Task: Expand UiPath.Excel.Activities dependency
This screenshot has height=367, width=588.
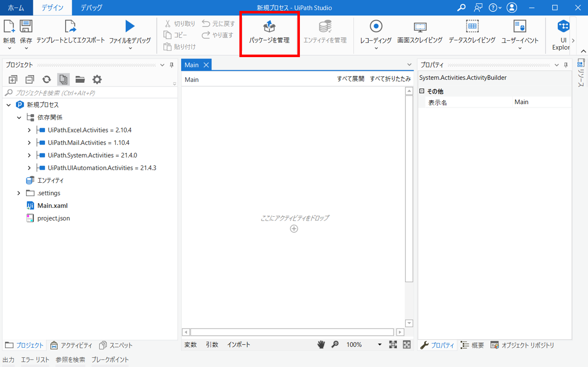Action: pos(29,130)
